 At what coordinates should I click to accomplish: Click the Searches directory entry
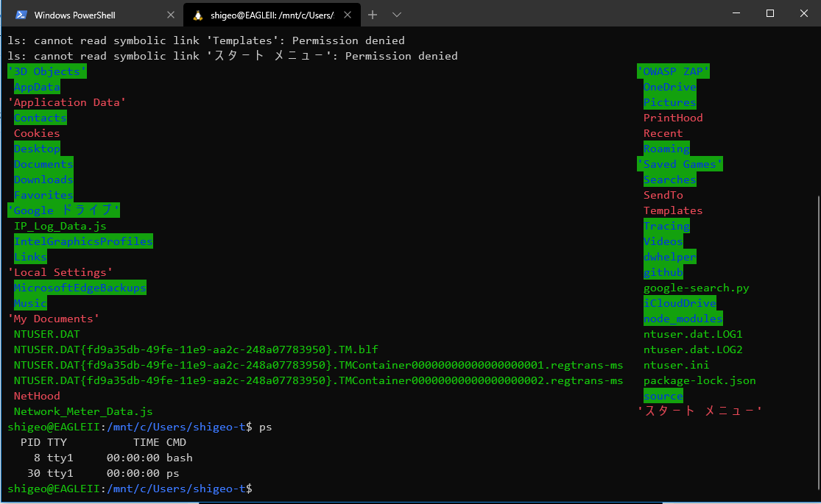[670, 180]
